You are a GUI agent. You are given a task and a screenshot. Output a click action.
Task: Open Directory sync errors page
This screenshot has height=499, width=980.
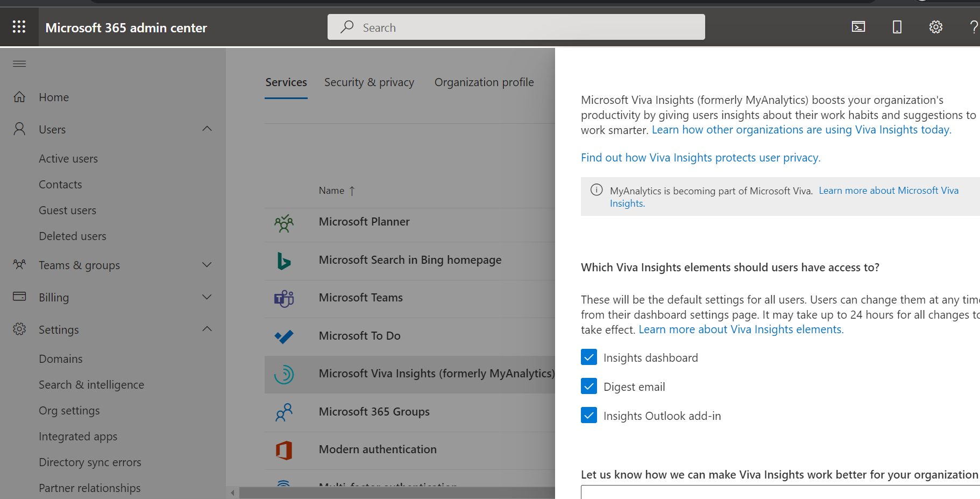pyautogui.click(x=90, y=462)
